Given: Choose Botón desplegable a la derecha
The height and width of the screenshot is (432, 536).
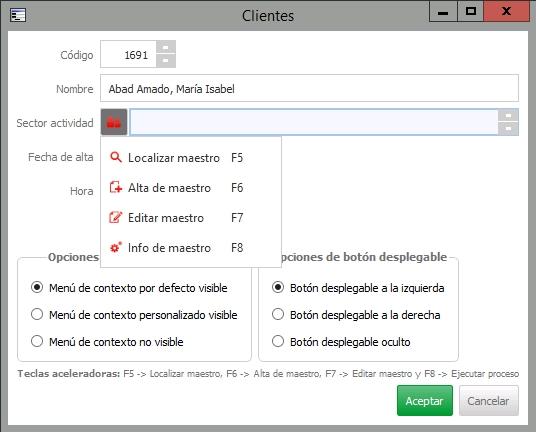Looking at the screenshot, I should click(278, 314).
